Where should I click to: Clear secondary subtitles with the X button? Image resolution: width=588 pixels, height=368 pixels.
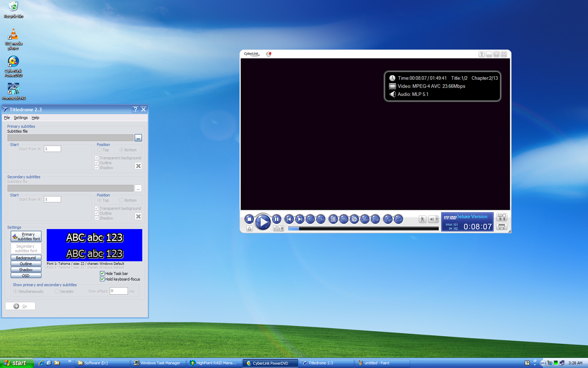click(138, 216)
